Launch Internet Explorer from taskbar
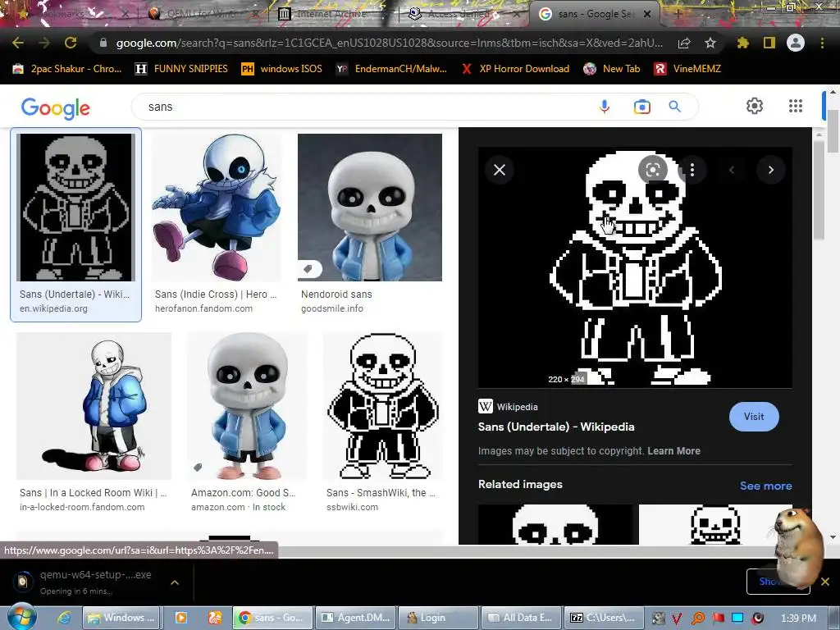Screen dimensions: 840x630 (x=64, y=618)
